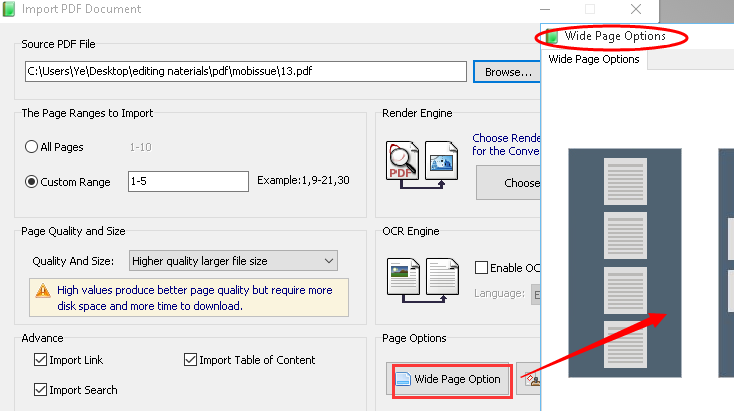This screenshot has height=411, width=734.
Task: Select the second wide page layout thumbnail
Action: [726, 263]
